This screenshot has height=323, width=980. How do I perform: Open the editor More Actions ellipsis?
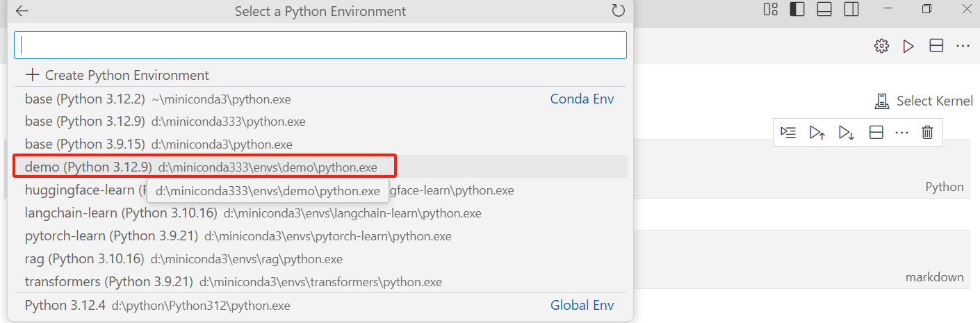click(x=963, y=47)
